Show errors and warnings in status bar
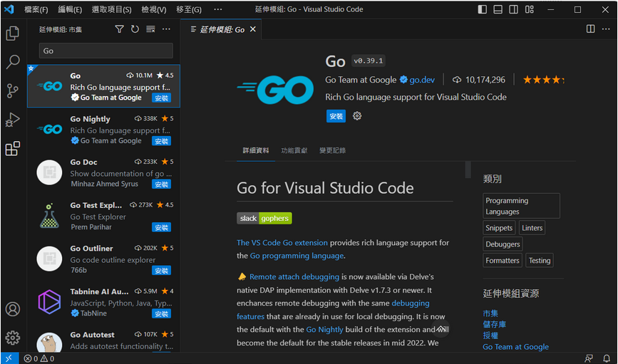 39,358
